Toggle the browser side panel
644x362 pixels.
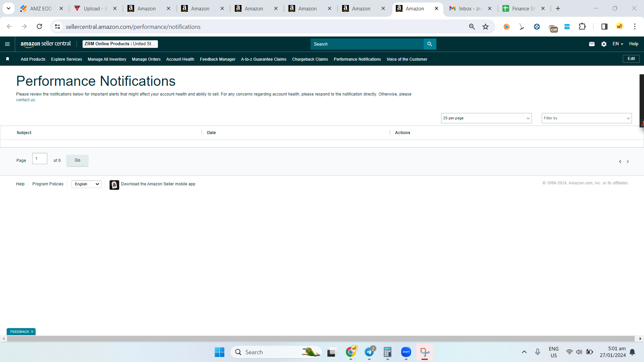pos(604,26)
